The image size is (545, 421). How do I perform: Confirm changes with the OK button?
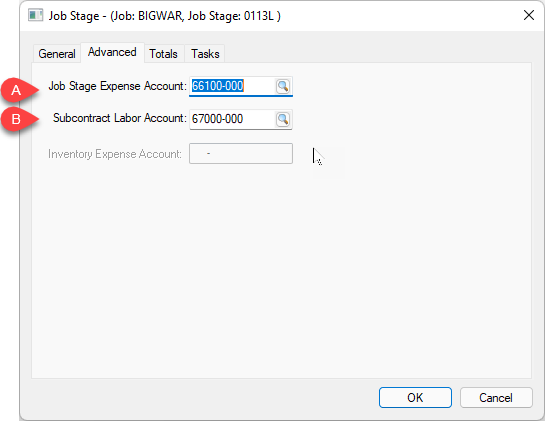[415, 397]
